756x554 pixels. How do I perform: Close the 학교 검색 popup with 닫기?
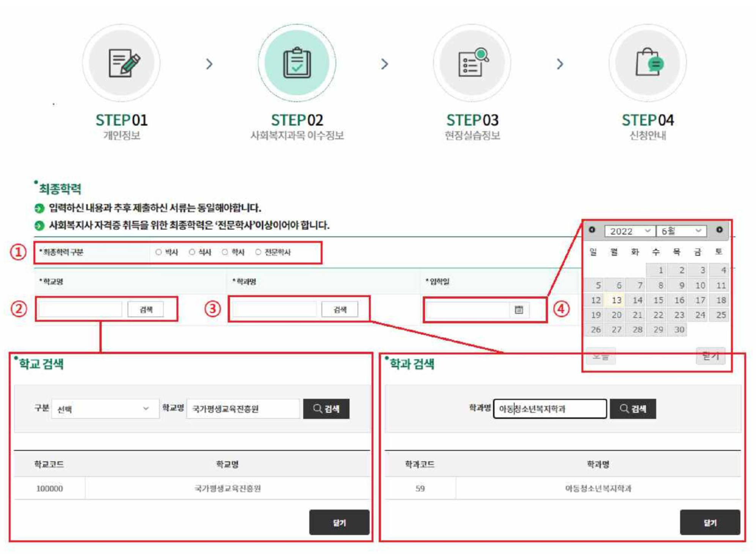click(x=339, y=523)
